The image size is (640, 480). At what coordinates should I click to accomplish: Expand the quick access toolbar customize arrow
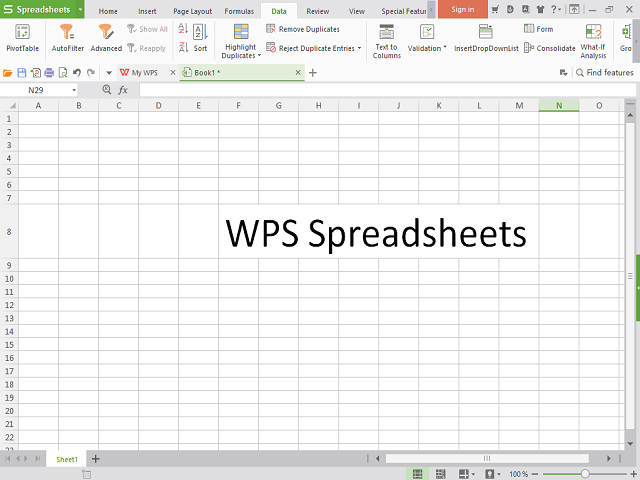(109, 73)
